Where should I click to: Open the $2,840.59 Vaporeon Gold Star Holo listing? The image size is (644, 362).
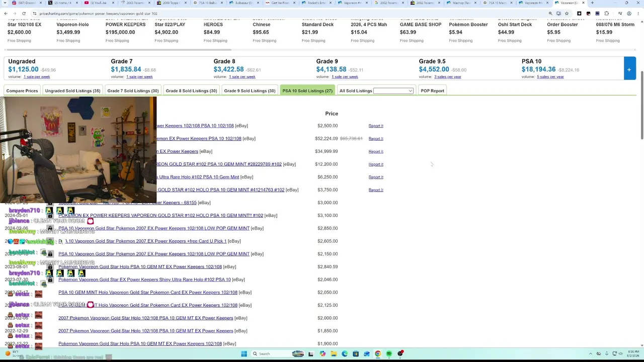[140, 267]
